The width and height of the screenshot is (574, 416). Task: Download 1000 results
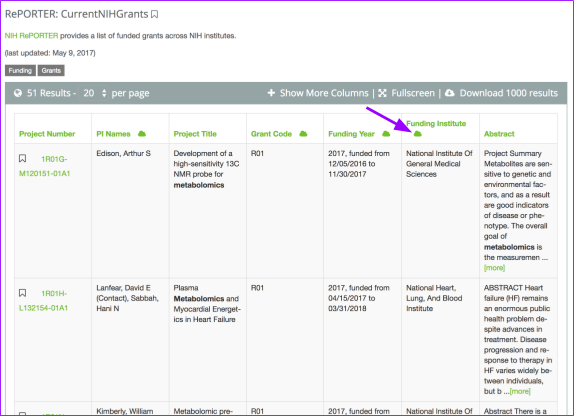[x=508, y=93]
